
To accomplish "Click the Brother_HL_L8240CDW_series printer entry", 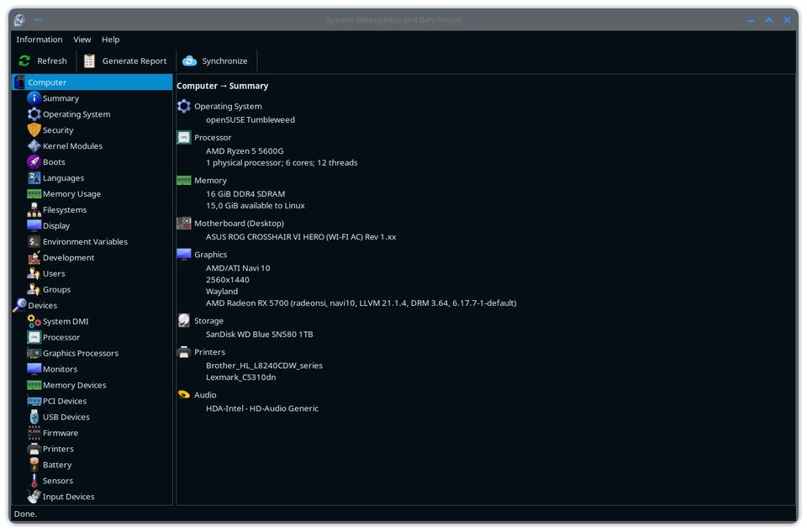I will [x=264, y=366].
